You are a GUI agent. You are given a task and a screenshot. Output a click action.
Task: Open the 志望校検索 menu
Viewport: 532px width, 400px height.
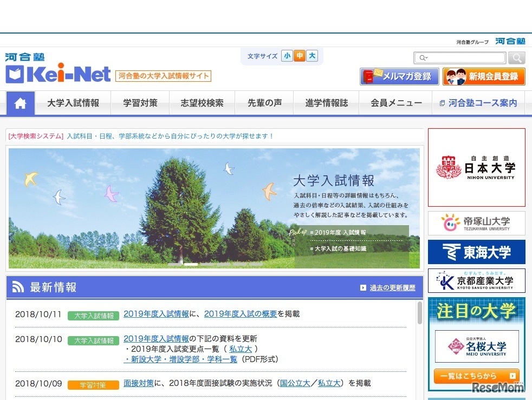[202, 103]
